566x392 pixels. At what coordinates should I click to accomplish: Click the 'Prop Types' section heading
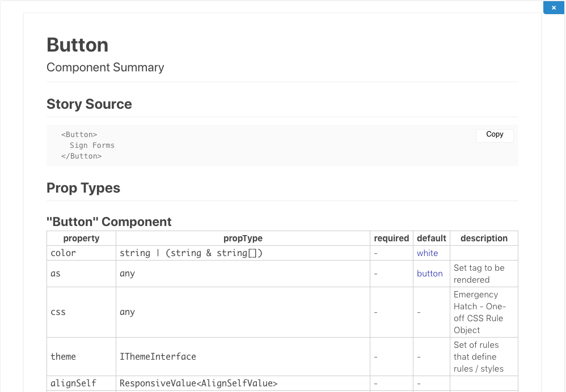point(83,188)
